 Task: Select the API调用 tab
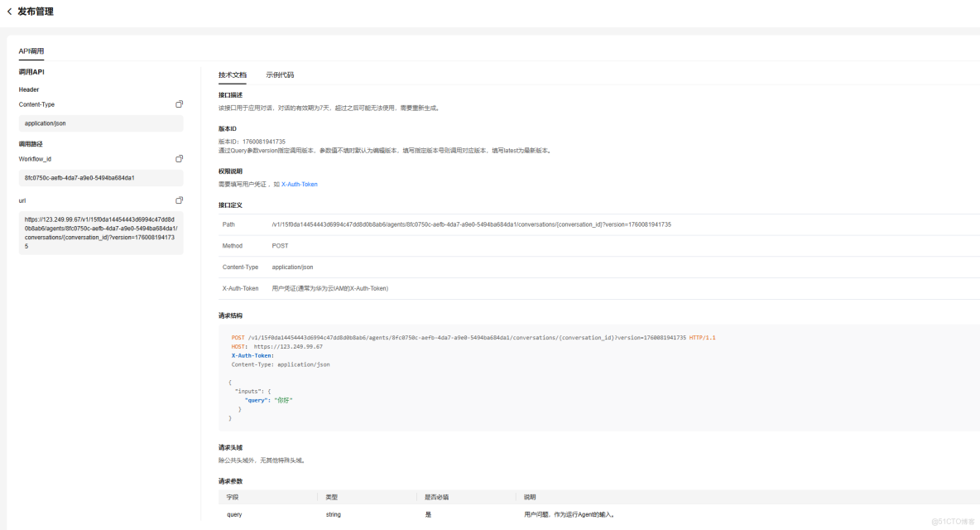point(31,51)
